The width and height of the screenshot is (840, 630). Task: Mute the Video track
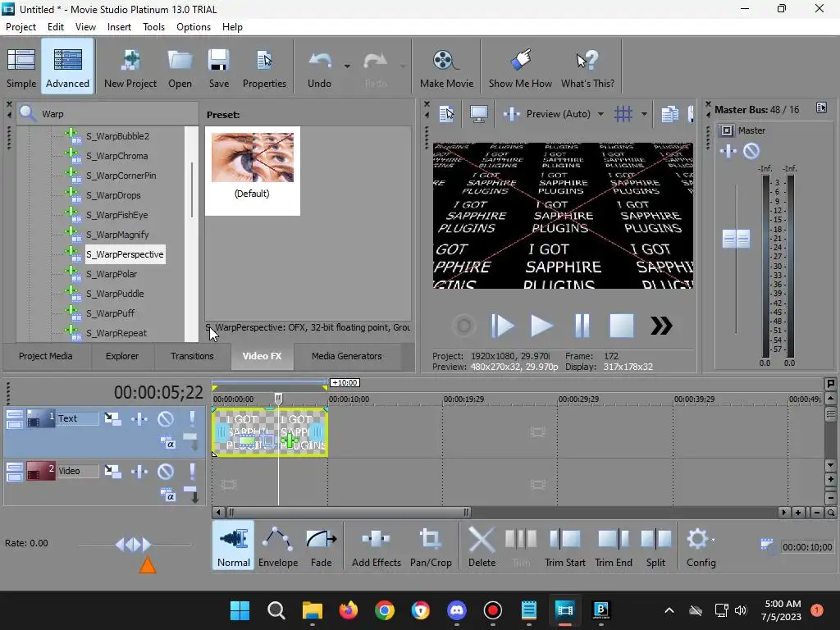(x=166, y=471)
